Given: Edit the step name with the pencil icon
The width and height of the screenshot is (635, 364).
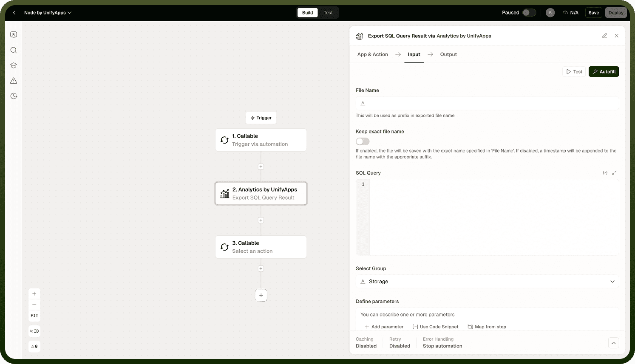Looking at the screenshot, I should tap(604, 36).
